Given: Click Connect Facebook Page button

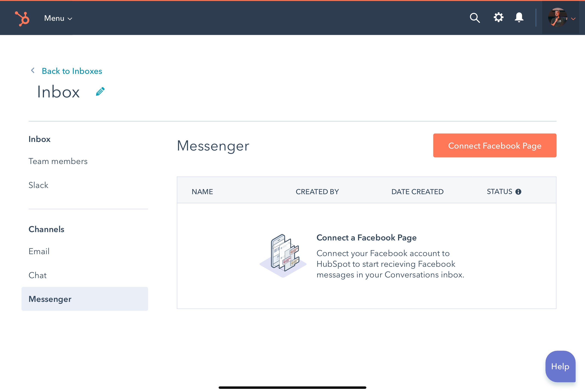Looking at the screenshot, I should [x=494, y=146].
